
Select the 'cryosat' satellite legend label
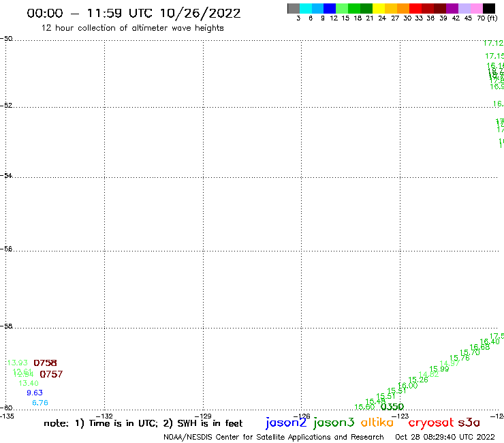tap(431, 423)
